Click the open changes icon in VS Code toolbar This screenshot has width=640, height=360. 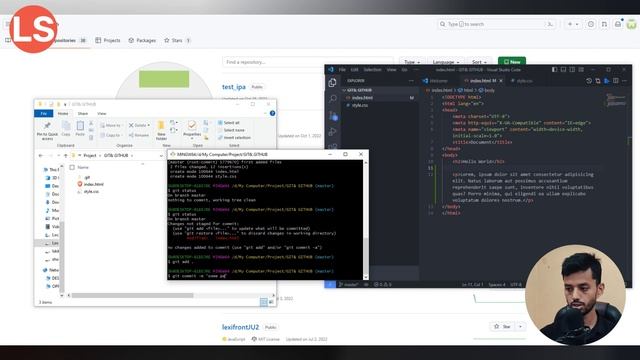[x=598, y=81]
